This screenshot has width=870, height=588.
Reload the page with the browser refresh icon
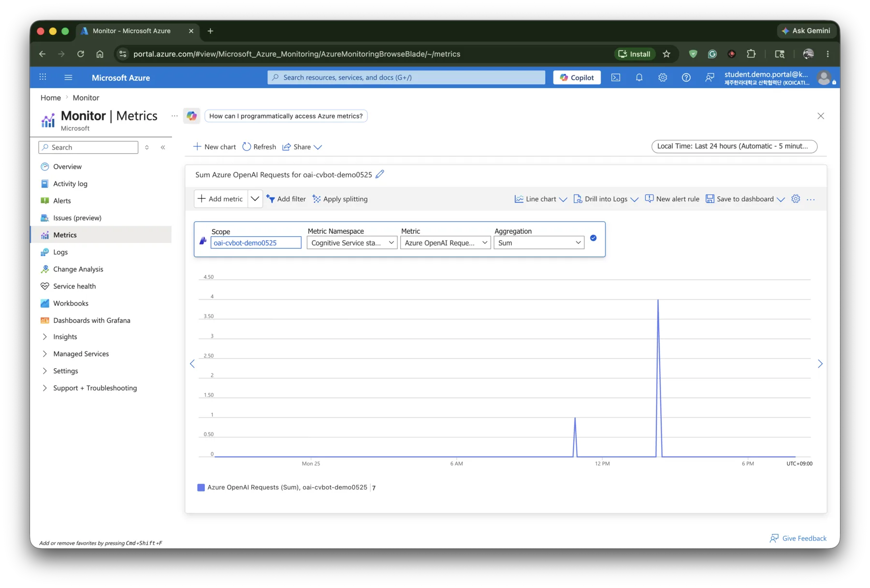pyautogui.click(x=81, y=54)
